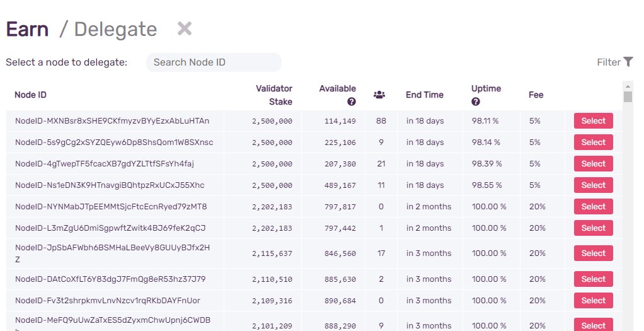Screen dimensions: 644x331
Task: Click validator stake 2,109,316
Action: (272, 301)
